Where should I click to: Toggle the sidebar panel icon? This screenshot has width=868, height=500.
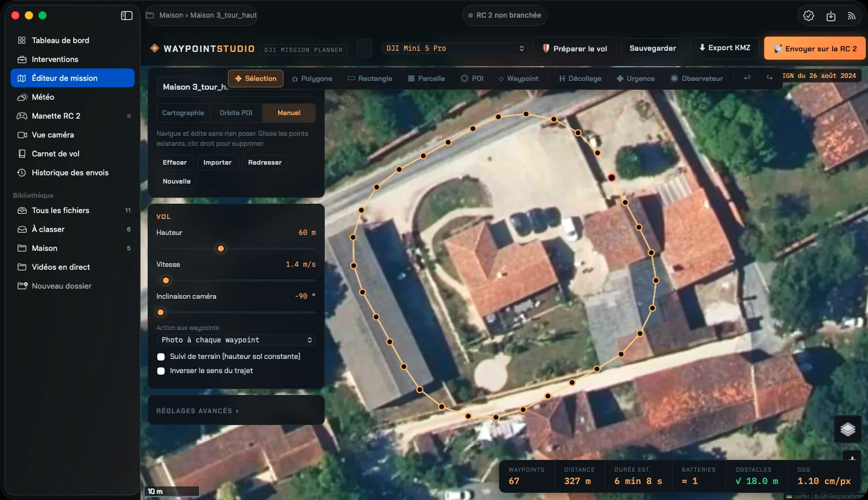pyautogui.click(x=126, y=15)
